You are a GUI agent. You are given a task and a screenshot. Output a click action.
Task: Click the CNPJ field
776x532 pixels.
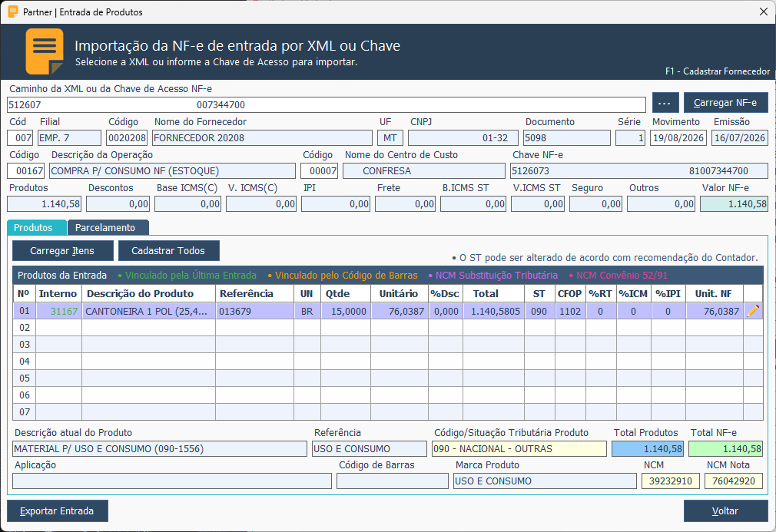tap(463, 138)
